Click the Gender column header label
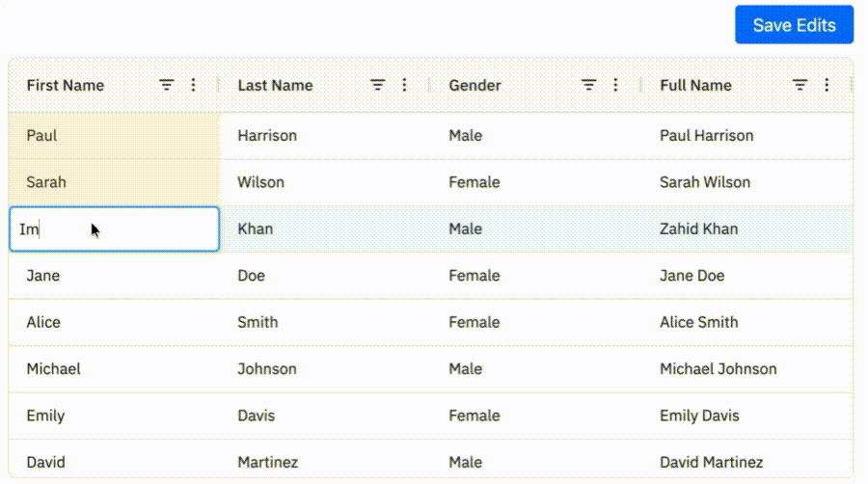Viewport: 868px width, 484px height. pyautogui.click(x=475, y=85)
